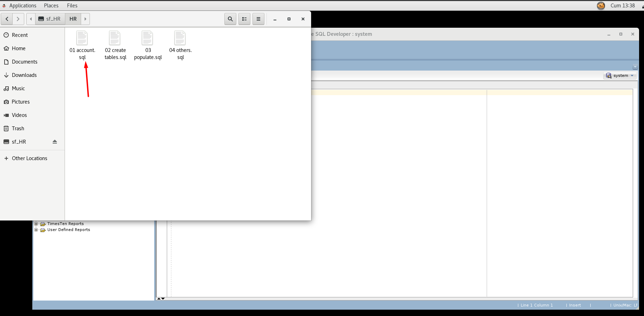Open the Applications menu
Image resolution: width=644 pixels, height=316 pixels.
22,6
